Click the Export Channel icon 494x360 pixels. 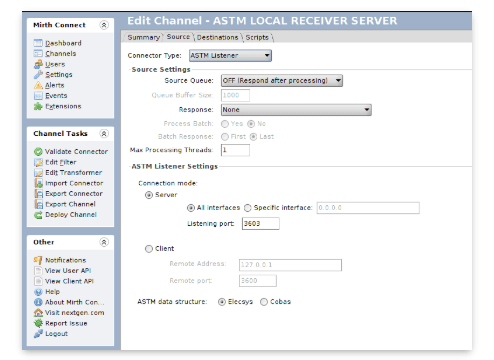[x=38, y=204]
